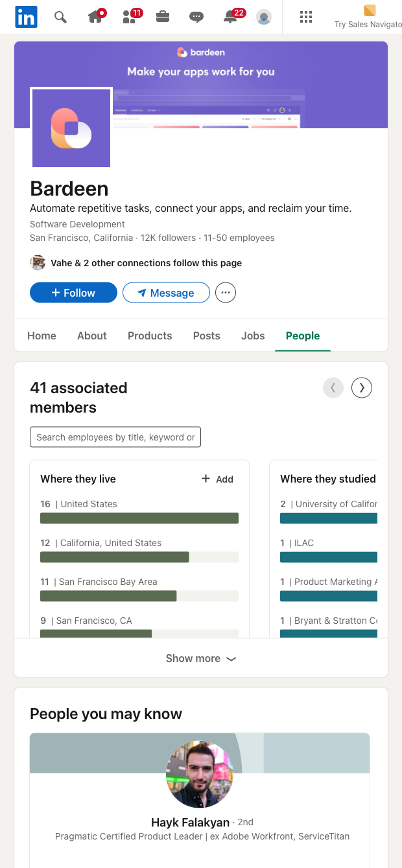Open the search magnifier icon

coord(60,17)
